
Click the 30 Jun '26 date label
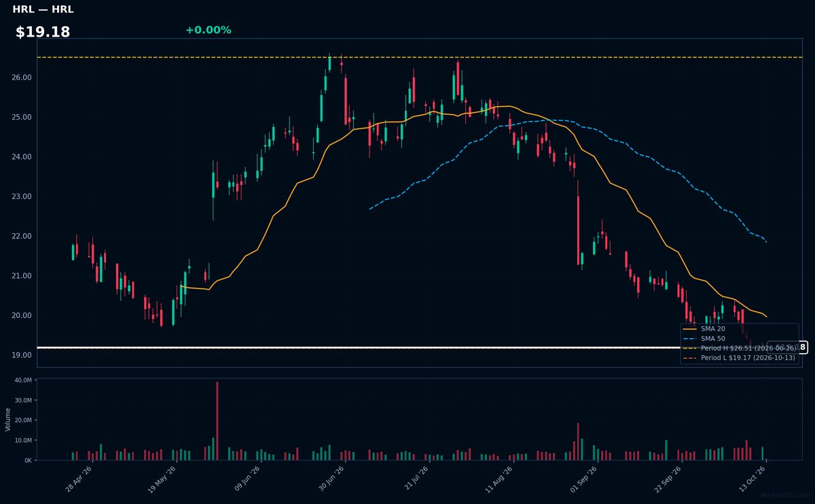(x=331, y=480)
